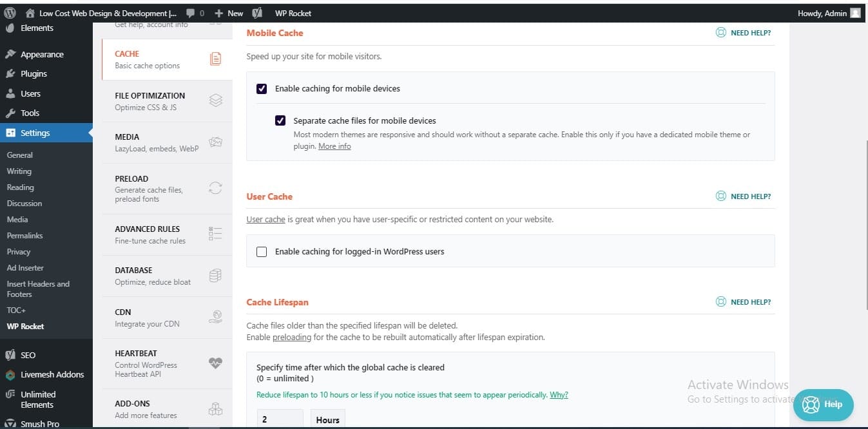Click the Heartbeat heart icon
This screenshot has height=429, width=868.
click(216, 363)
